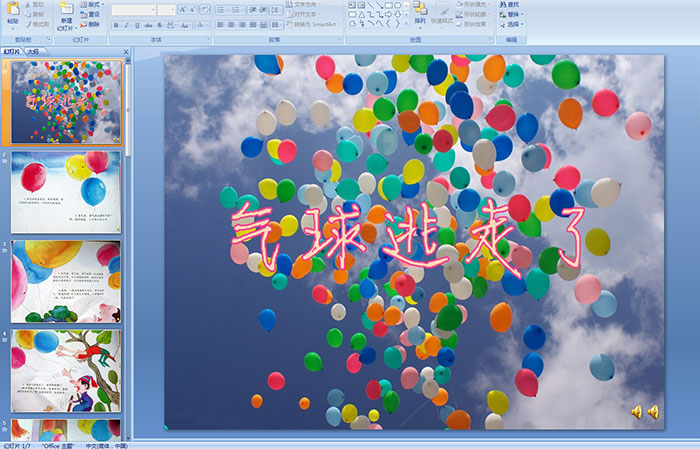Switch to the Outline (大纲) pane tab

coord(33,52)
